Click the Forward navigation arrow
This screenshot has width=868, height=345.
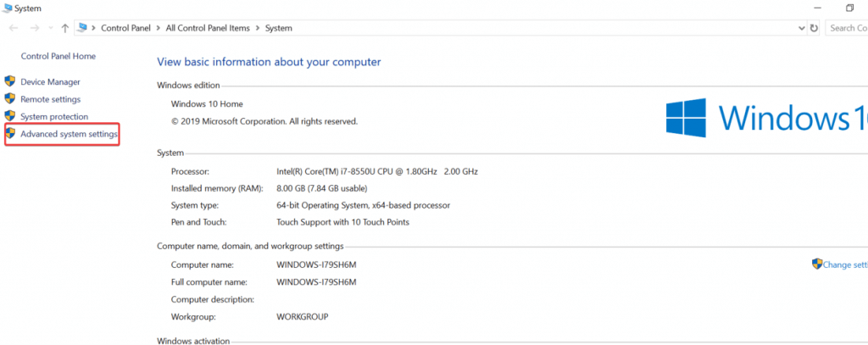point(34,28)
